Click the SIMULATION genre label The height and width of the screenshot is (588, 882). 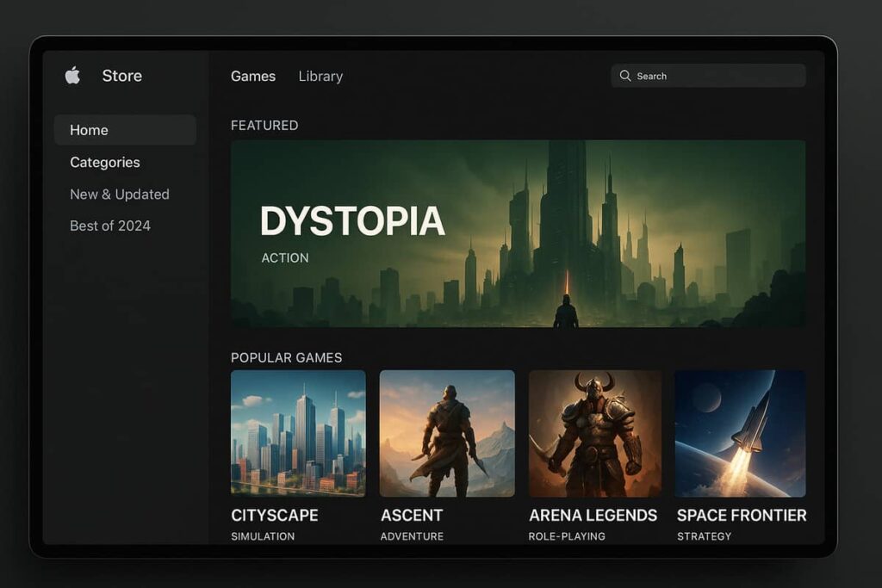[263, 536]
